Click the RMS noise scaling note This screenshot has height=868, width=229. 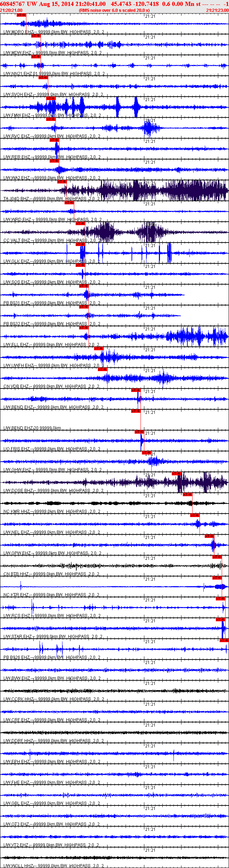click(x=114, y=10)
